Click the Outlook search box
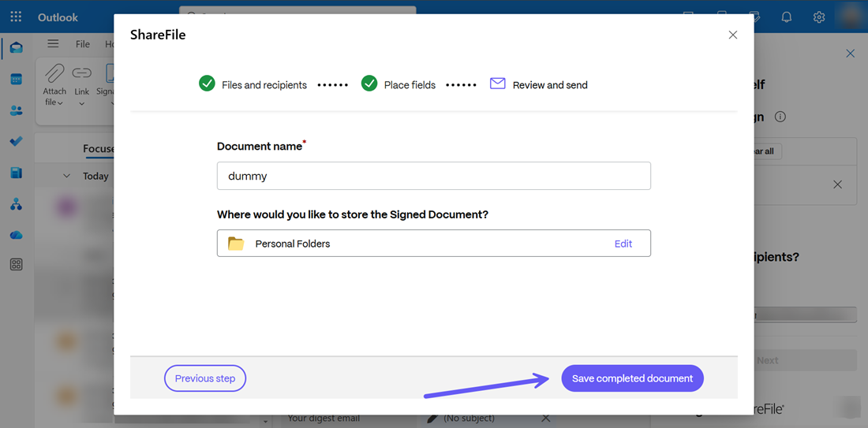The width and height of the screenshot is (868, 428). coord(297,10)
